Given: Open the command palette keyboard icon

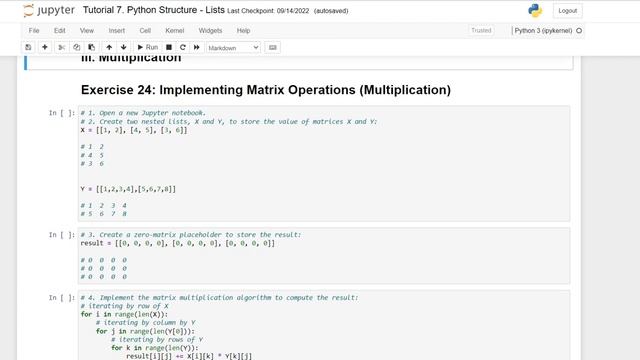Looking at the screenshot, I should click(273, 47).
